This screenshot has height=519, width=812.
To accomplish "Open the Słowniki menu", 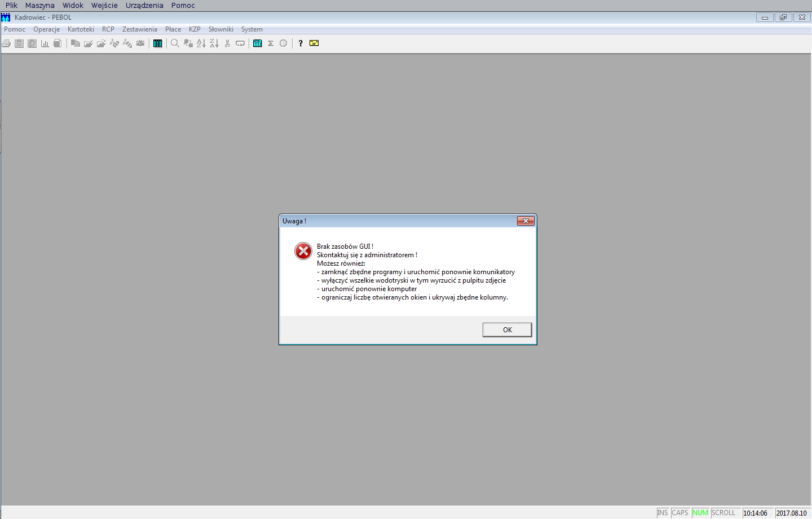I will click(221, 29).
